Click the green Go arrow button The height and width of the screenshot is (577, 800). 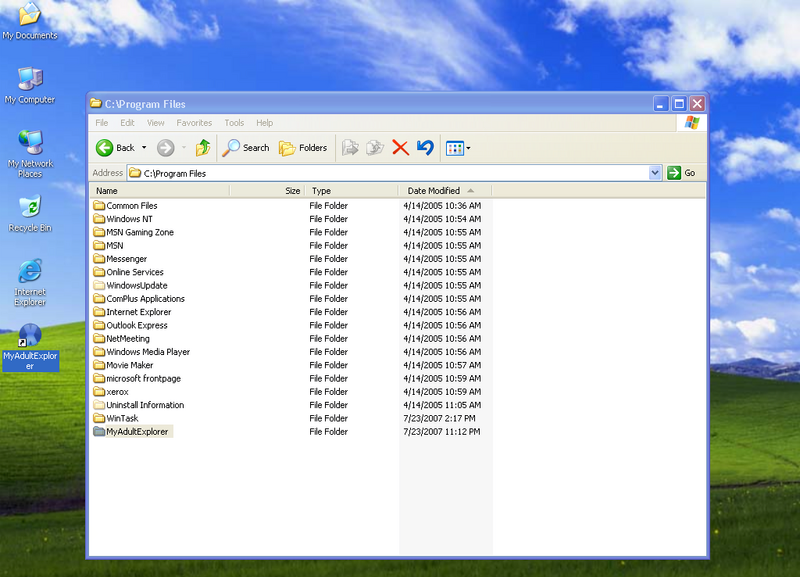[674, 173]
